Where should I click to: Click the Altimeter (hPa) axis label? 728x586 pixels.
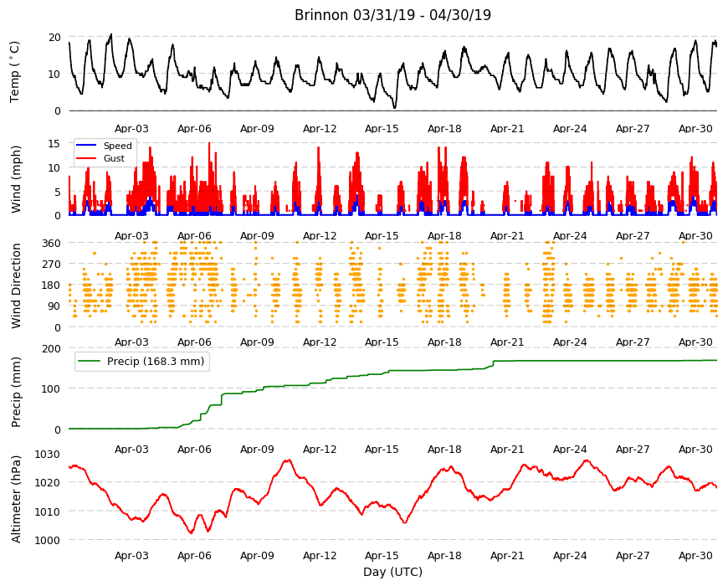(x=16, y=499)
